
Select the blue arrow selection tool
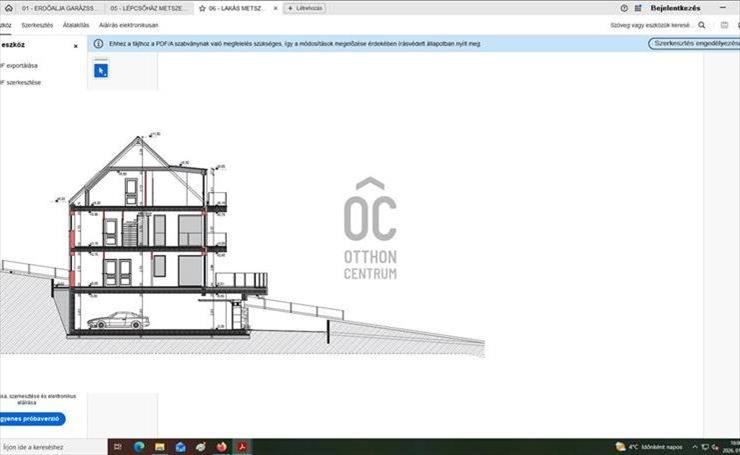tap(101, 71)
